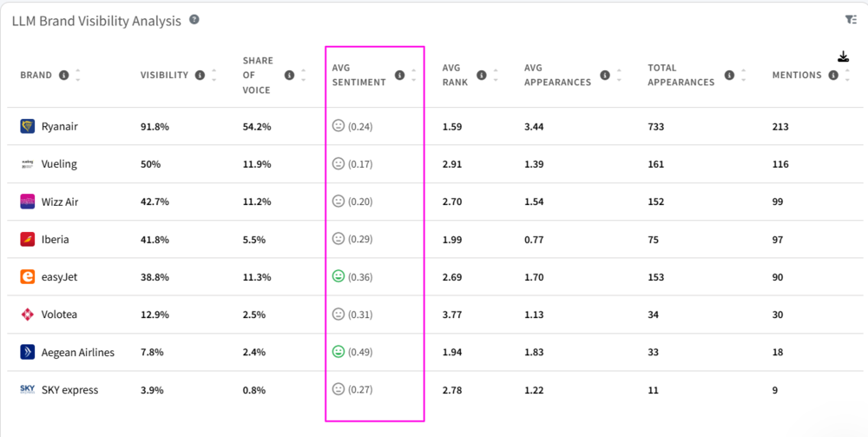Sort by TOTAL APPEARANCES using sort arrows
The width and height of the screenshot is (868, 437).
click(x=744, y=75)
